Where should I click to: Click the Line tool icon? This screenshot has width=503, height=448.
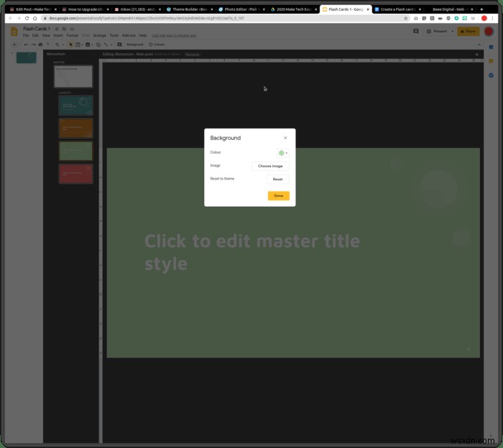[106, 45]
